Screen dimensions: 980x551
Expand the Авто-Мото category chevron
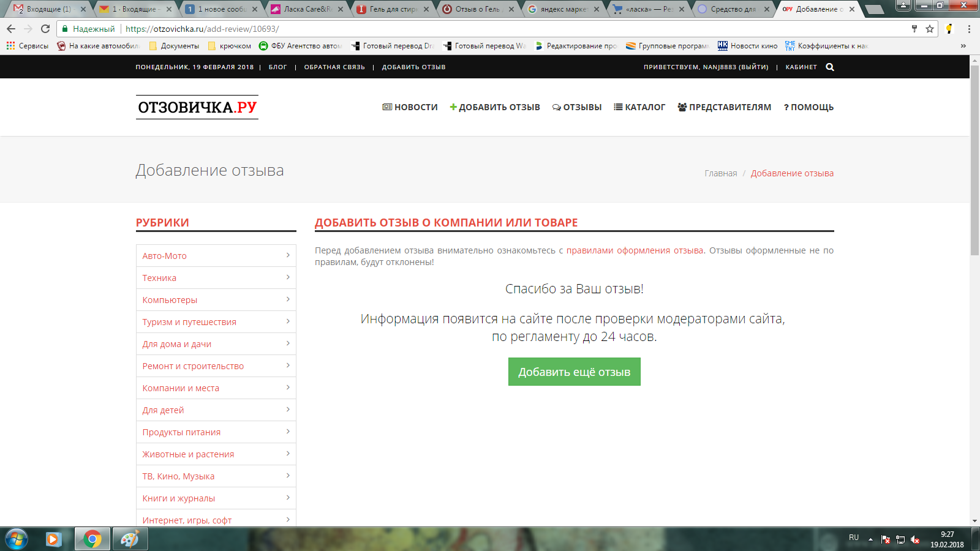pos(288,255)
